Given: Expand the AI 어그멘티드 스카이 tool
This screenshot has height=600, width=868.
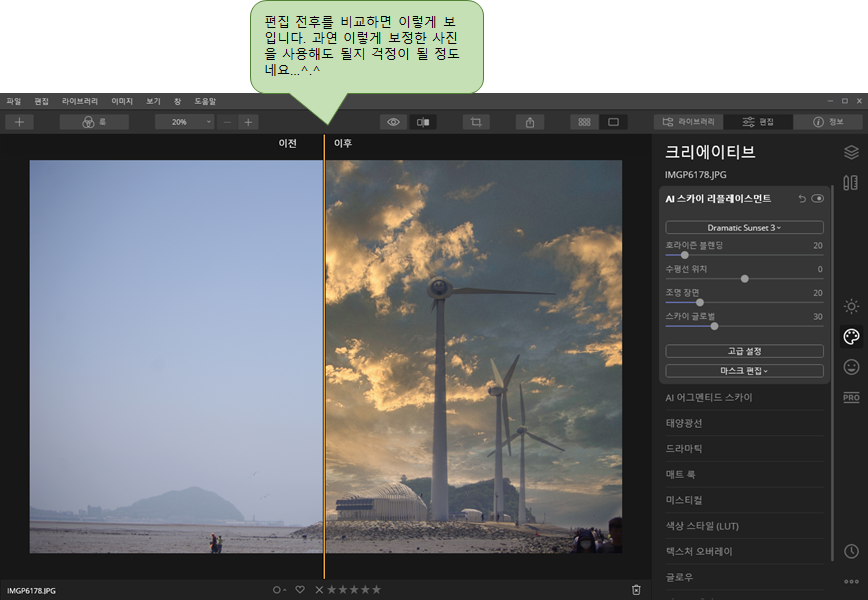Looking at the screenshot, I should click(744, 397).
